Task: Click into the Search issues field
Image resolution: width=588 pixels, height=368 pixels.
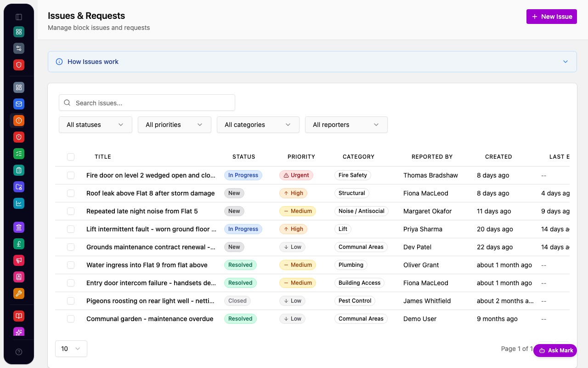Action: (147, 103)
